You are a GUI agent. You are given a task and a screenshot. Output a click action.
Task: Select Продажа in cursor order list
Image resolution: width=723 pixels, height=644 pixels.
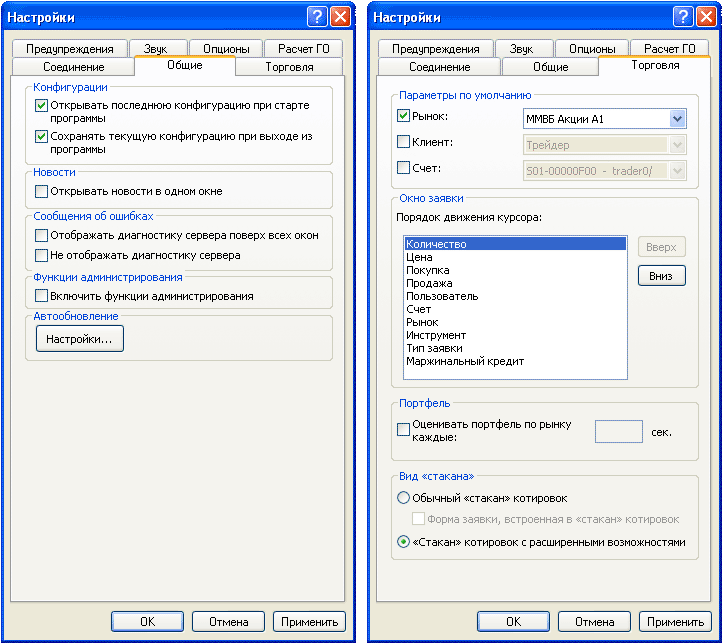(515, 283)
